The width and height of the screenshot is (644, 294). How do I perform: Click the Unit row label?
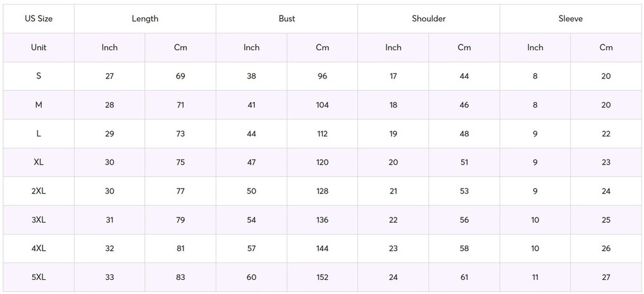click(39, 48)
